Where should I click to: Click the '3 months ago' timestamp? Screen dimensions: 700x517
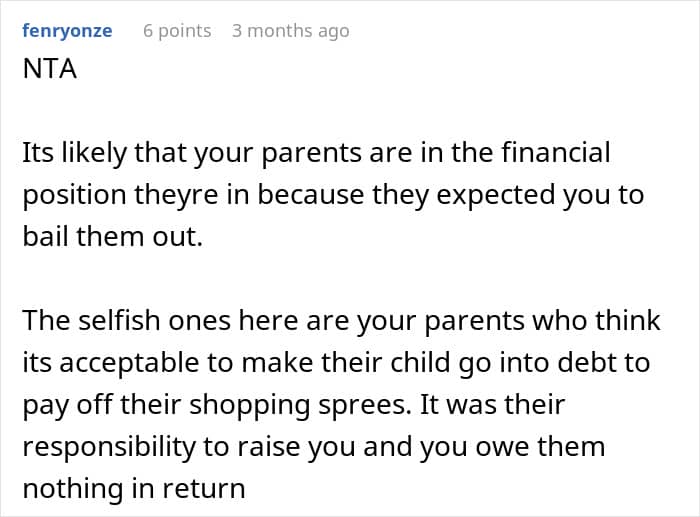(291, 31)
